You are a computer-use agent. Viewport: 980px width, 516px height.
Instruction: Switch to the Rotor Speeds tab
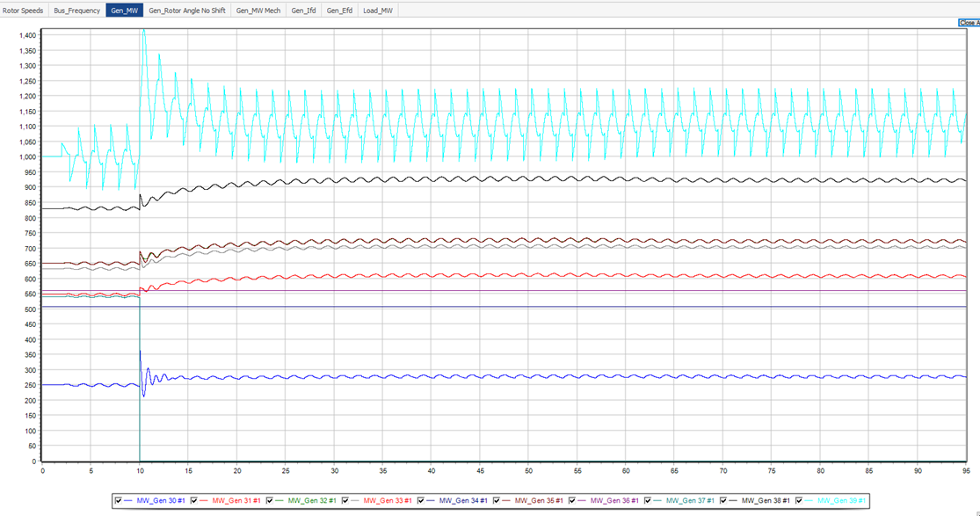23,10
